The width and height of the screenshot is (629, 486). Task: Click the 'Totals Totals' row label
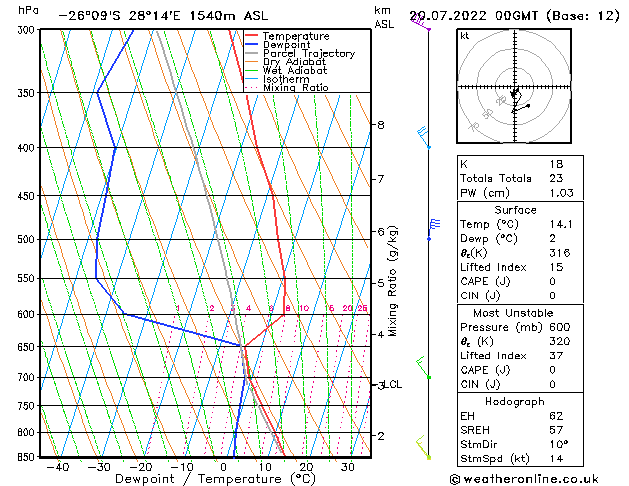pyautogui.click(x=496, y=178)
